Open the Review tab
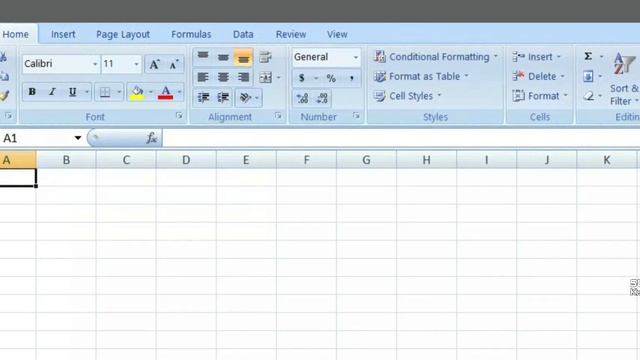Image resolution: width=640 pixels, height=360 pixels. pos(291,34)
